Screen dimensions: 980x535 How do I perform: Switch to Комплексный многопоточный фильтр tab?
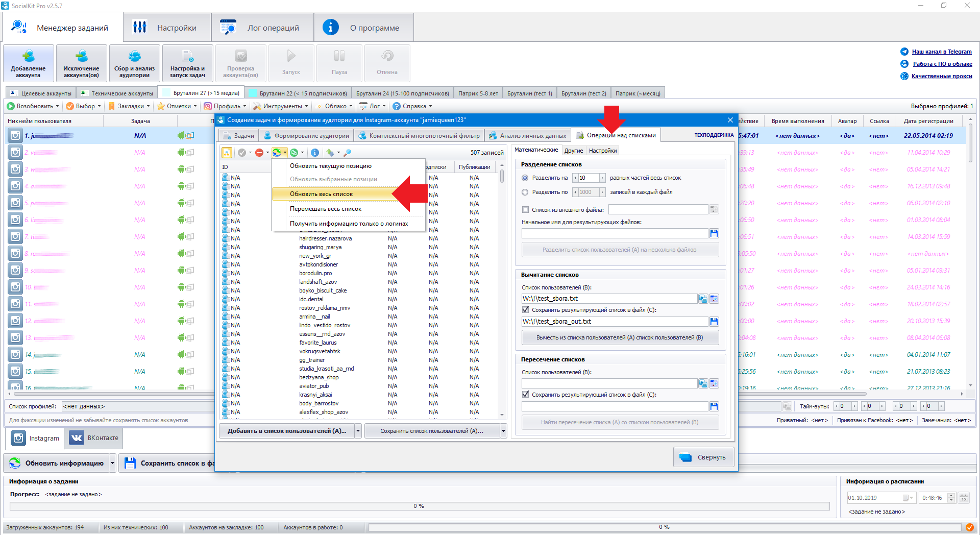pyautogui.click(x=419, y=136)
